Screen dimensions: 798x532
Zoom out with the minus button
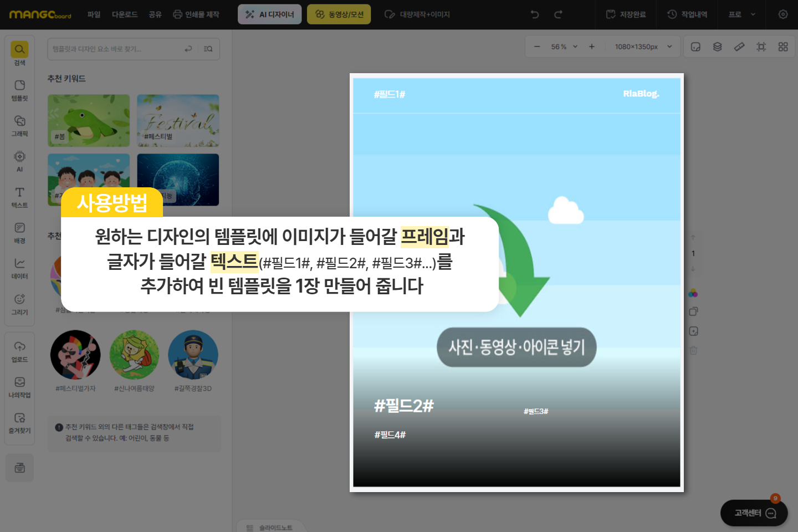[536, 47]
